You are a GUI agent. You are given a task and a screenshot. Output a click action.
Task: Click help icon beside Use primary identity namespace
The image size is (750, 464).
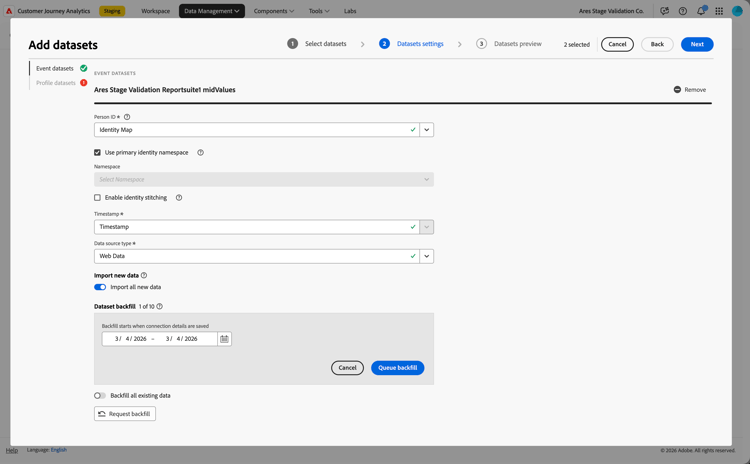pos(200,153)
